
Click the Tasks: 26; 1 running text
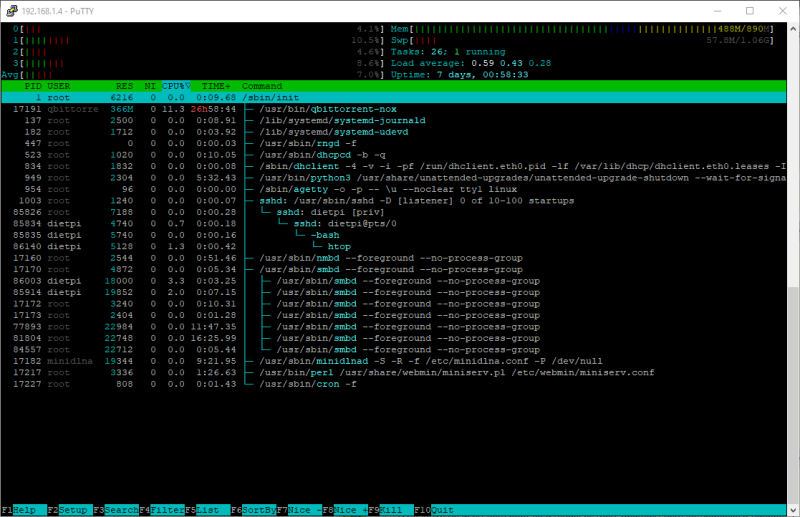coord(448,52)
